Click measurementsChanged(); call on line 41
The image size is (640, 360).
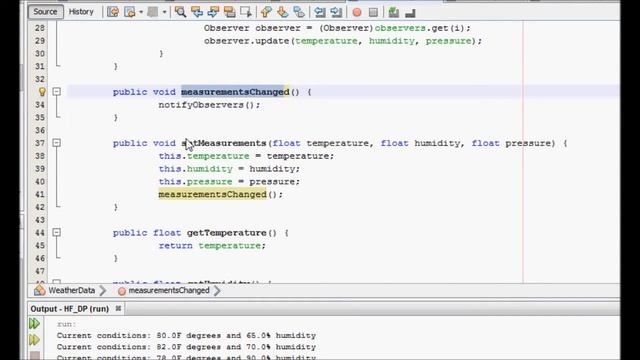coord(220,194)
